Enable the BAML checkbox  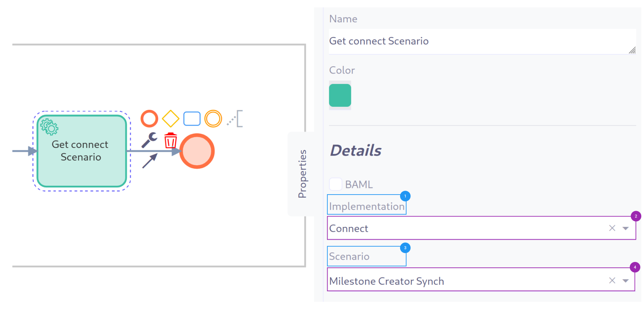pos(335,184)
